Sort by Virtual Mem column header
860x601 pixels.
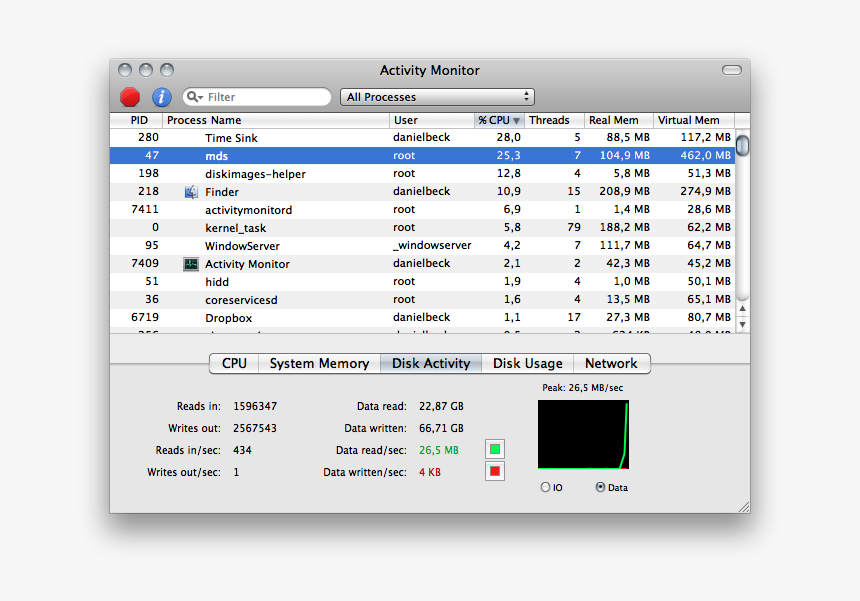694,121
